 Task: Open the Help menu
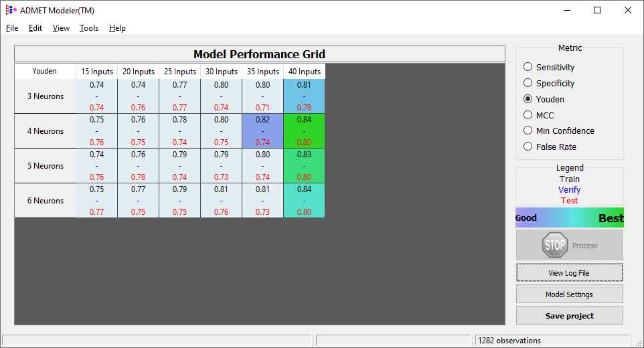(117, 28)
